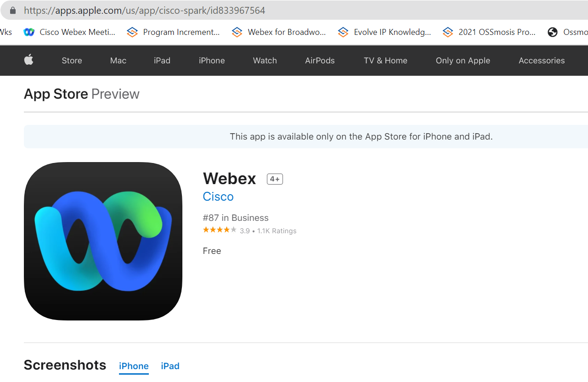
Task: Select the iPhone screenshots tab
Action: coord(134,366)
